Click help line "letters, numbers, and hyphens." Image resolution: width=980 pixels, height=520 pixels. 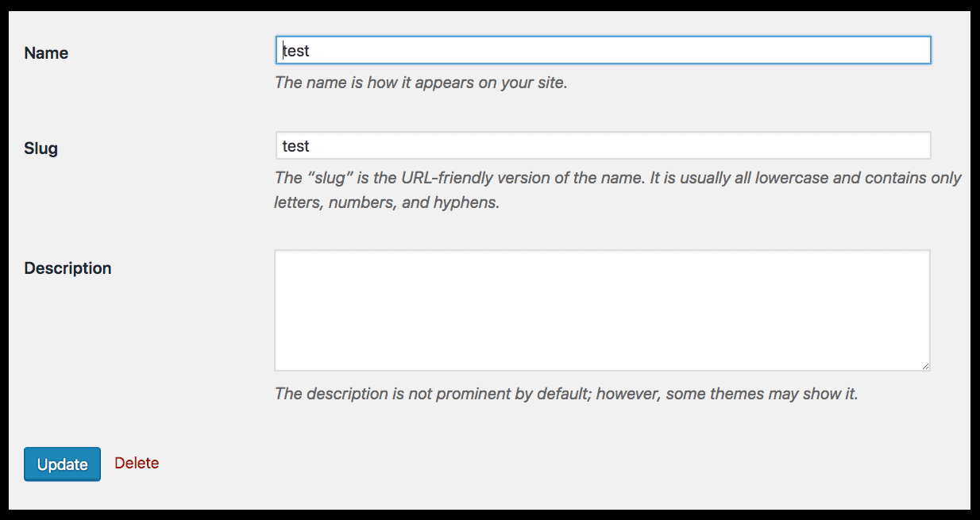point(387,202)
